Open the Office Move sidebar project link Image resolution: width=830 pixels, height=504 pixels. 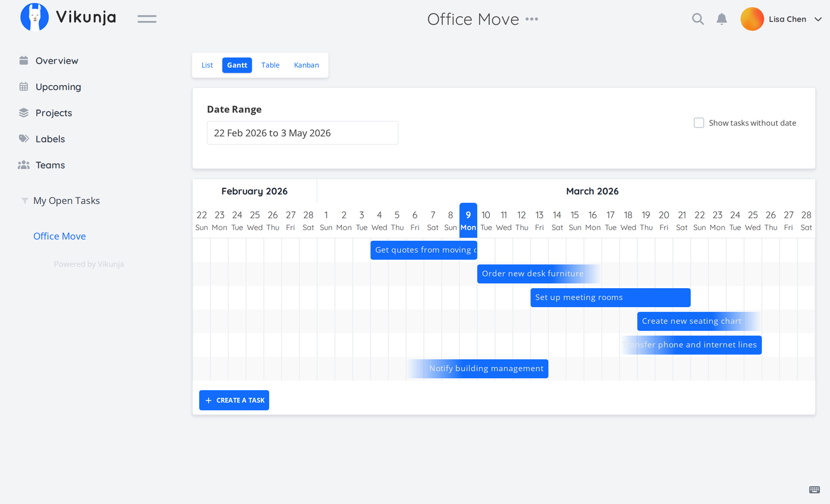click(x=59, y=236)
